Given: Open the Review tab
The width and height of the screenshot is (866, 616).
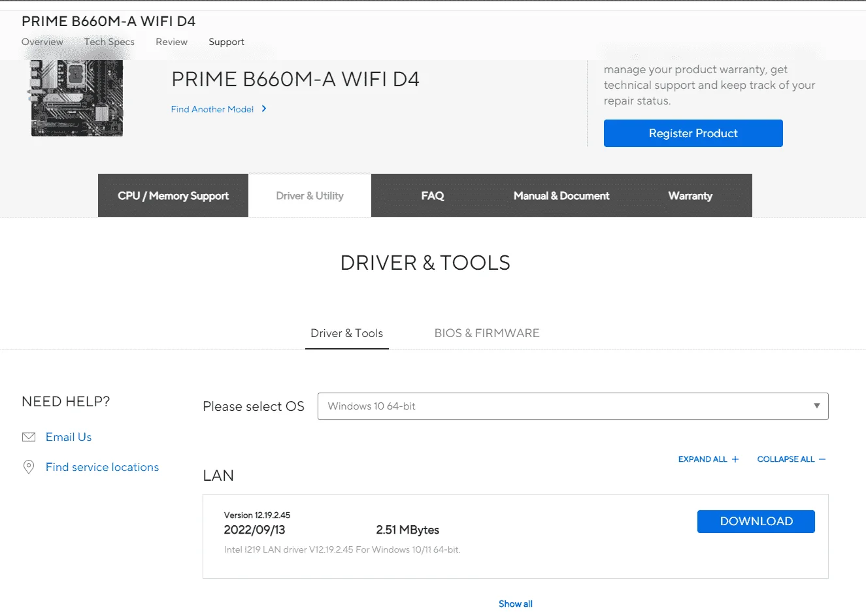Looking at the screenshot, I should pos(171,42).
